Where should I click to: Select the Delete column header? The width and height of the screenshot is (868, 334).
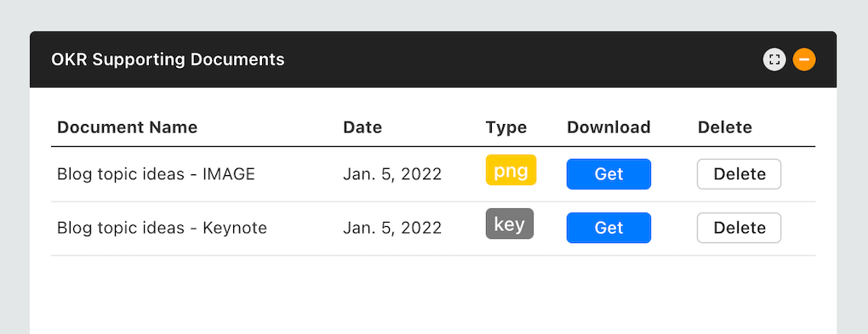pos(725,127)
